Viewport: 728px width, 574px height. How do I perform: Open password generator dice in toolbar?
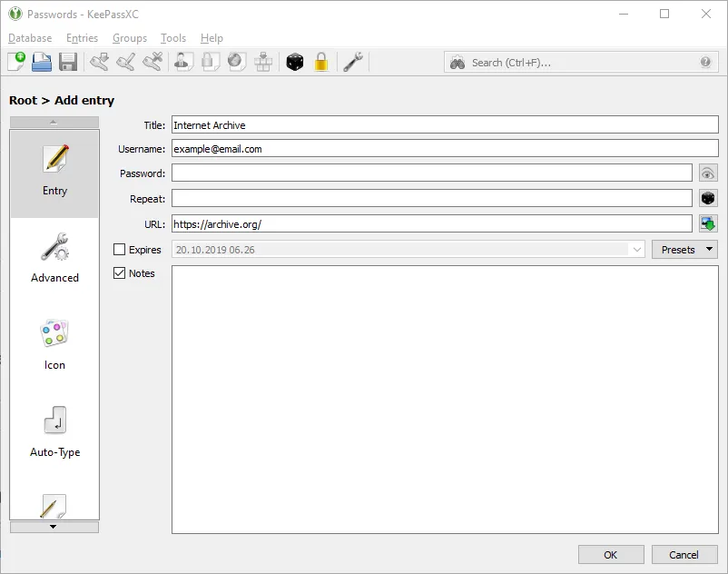click(295, 62)
